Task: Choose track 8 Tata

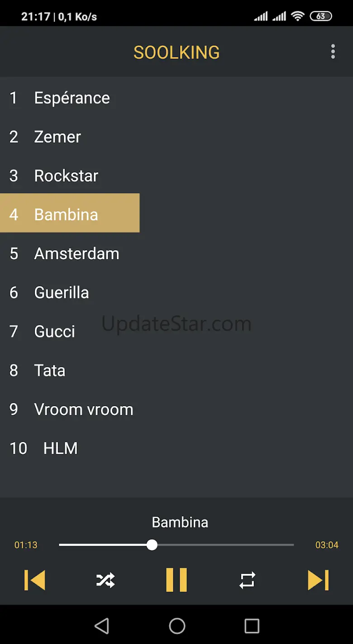Action: (50, 371)
